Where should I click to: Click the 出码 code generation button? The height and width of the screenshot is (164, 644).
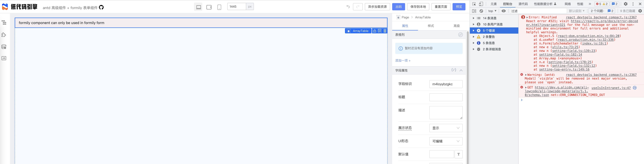tap(399, 7)
